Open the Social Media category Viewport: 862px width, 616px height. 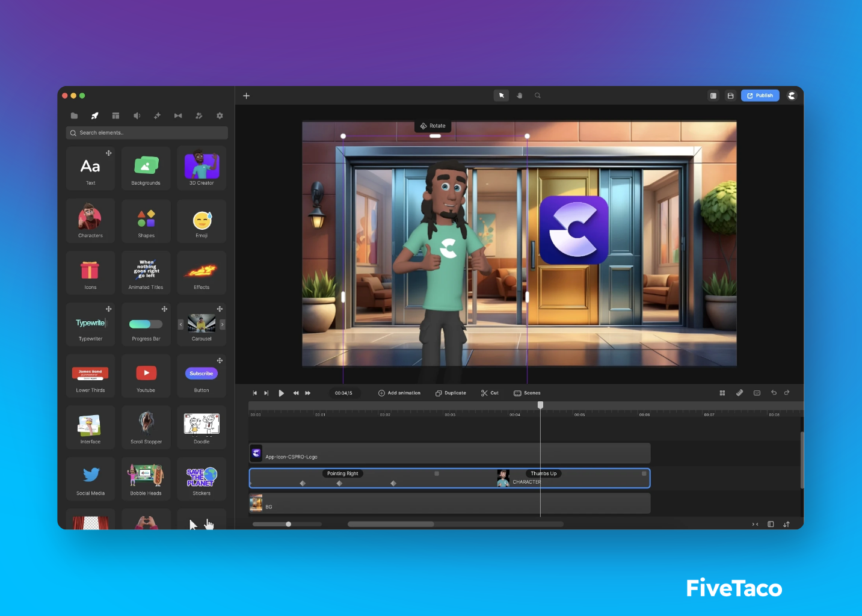click(90, 479)
